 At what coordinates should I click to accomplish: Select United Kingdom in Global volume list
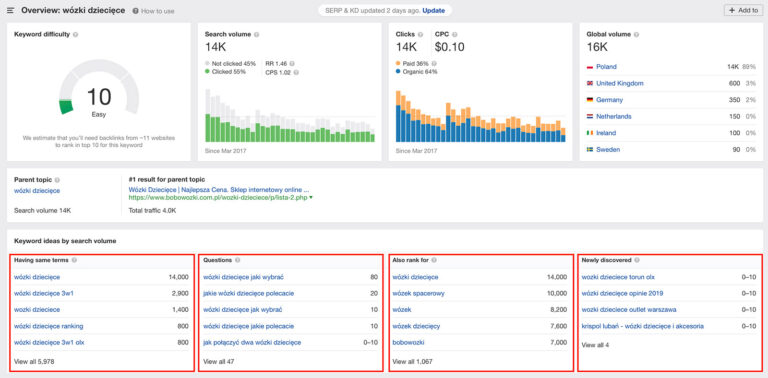620,84
